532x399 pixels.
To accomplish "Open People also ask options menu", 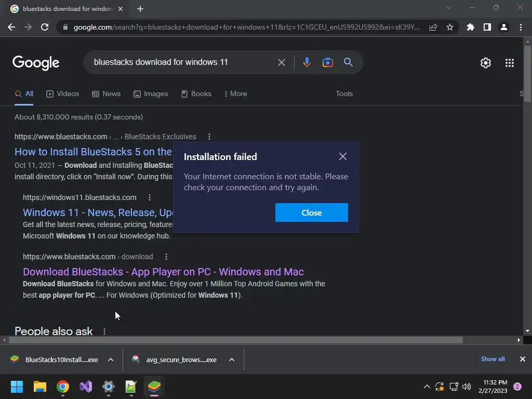I will click(104, 331).
